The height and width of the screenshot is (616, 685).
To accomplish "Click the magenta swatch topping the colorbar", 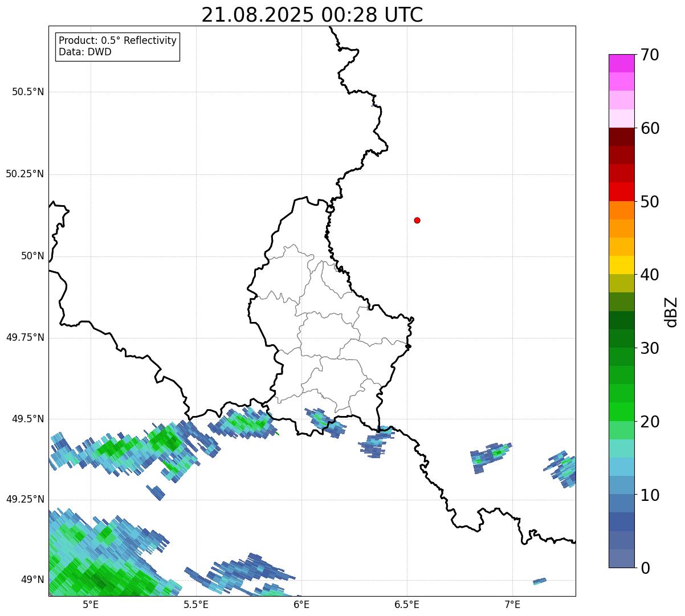I will pos(621,63).
